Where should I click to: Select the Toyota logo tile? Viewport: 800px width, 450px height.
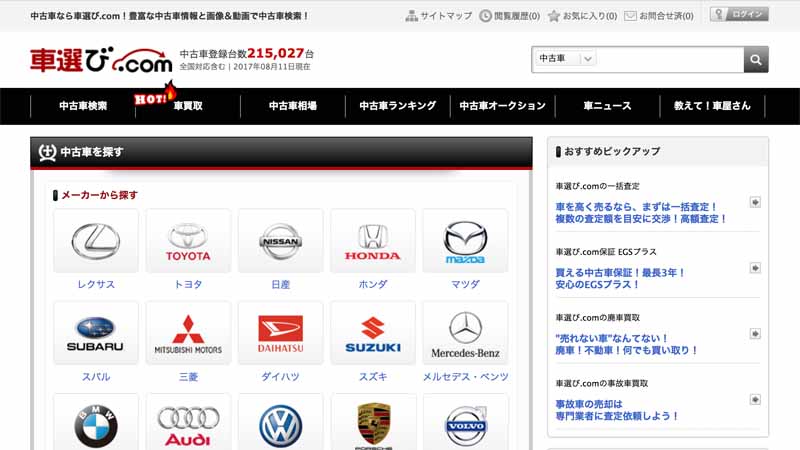coord(188,241)
